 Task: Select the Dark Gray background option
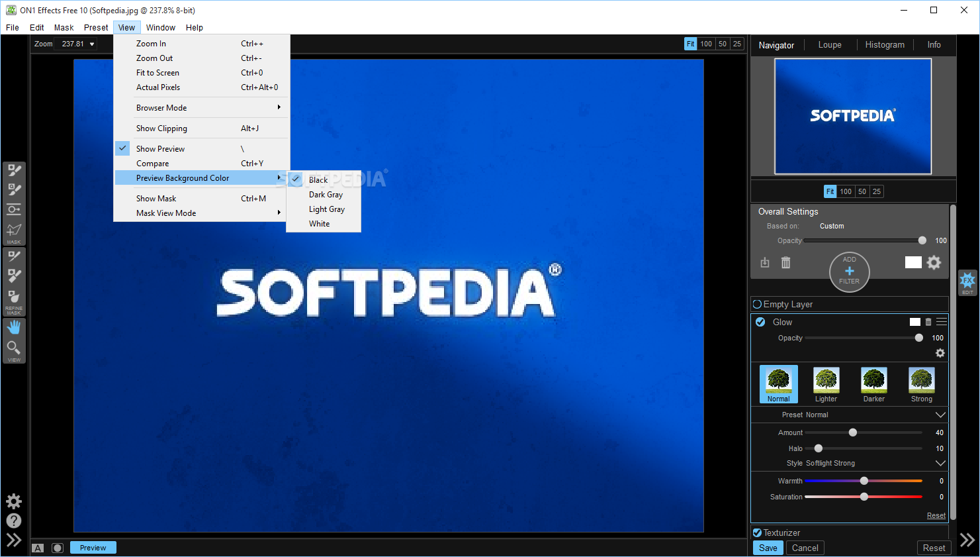click(324, 195)
